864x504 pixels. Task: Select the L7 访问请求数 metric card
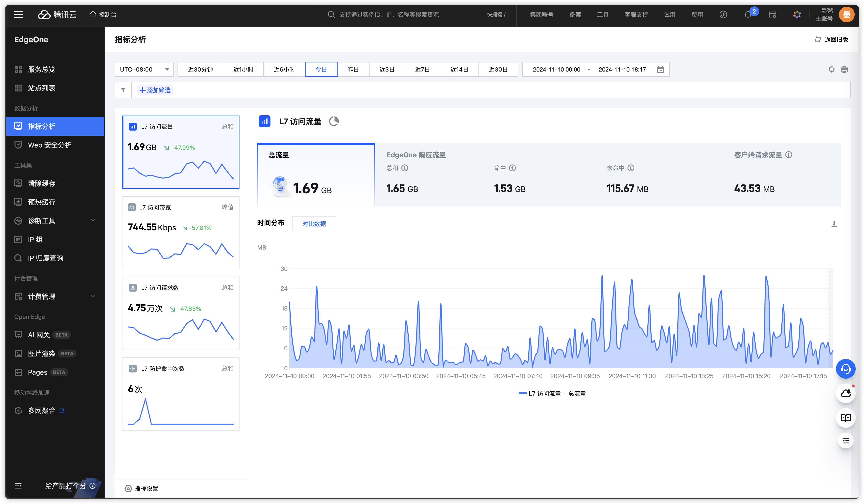click(x=181, y=313)
